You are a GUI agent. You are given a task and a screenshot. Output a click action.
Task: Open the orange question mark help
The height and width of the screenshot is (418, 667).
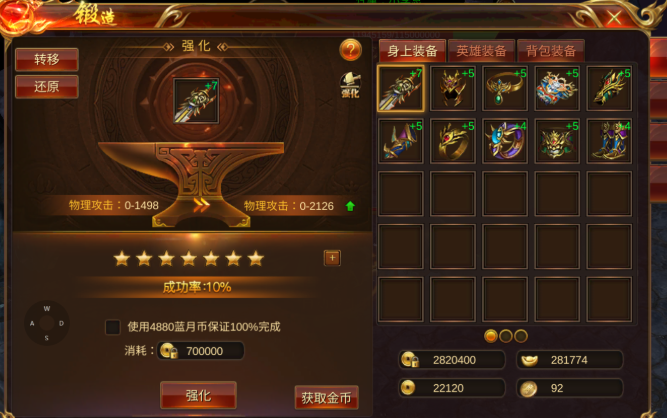[351, 50]
